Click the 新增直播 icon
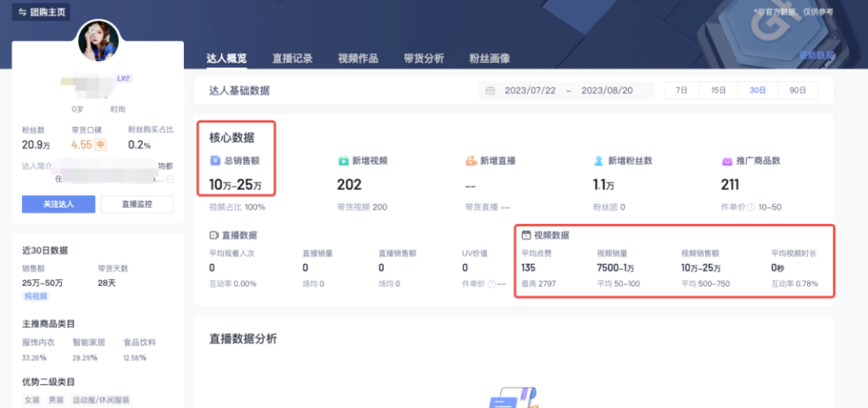868x408 pixels. (470, 161)
